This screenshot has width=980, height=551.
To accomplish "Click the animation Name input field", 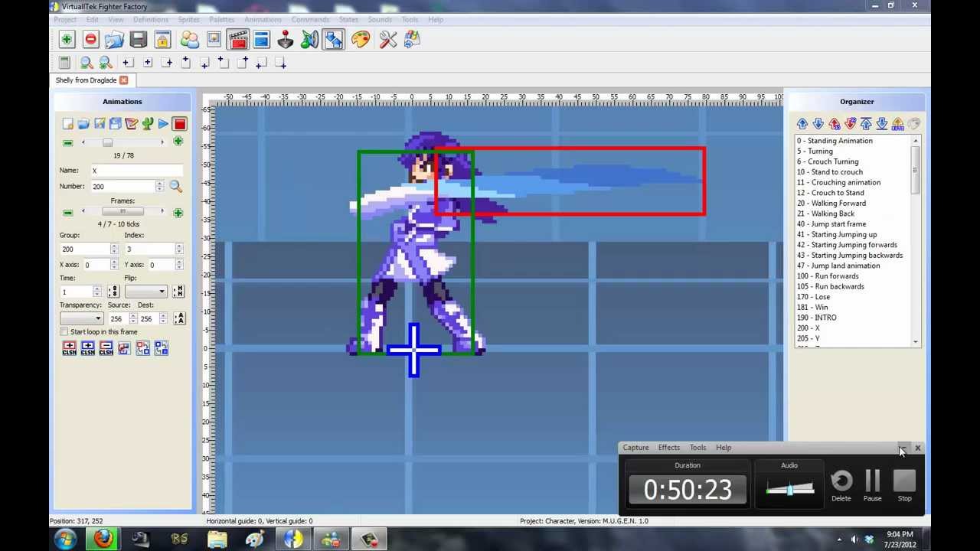I will pos(136,171).
